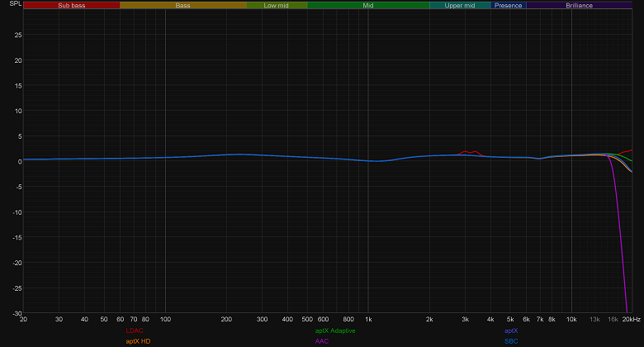Click the LDAC legend label
Image resolution: width=644 pixels, height=347 pixels.
(x=135, y=330)
